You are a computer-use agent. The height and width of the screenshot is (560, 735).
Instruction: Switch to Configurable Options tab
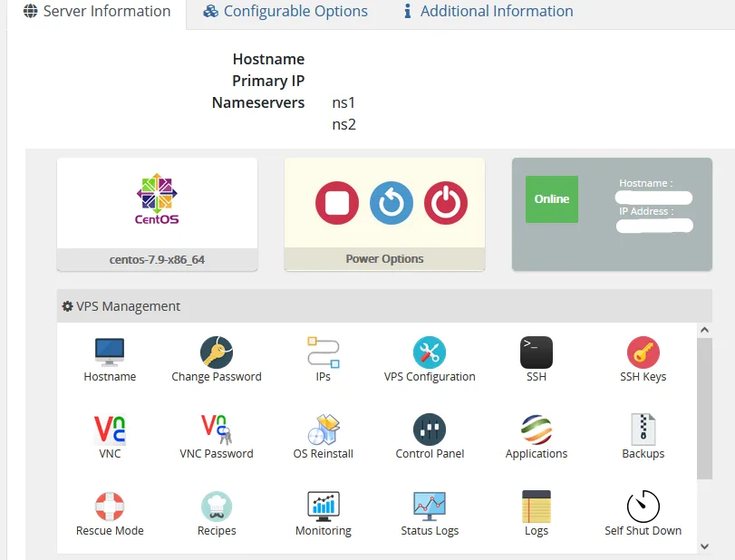285,12
